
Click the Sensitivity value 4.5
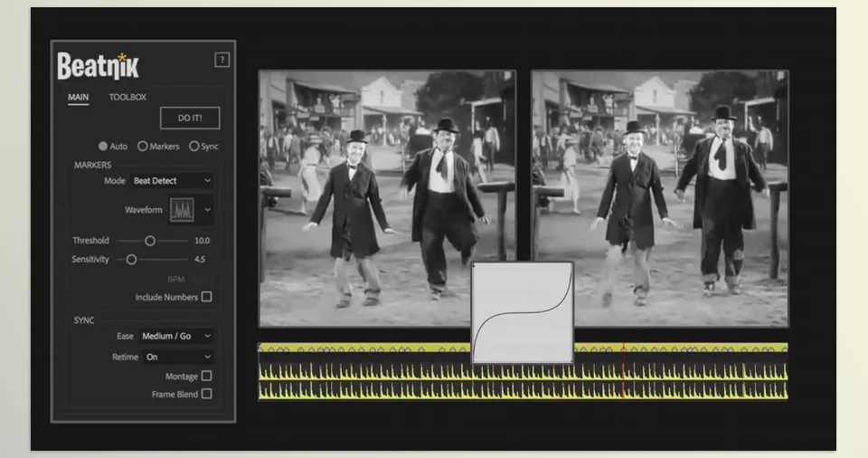[x=200, y=260]
